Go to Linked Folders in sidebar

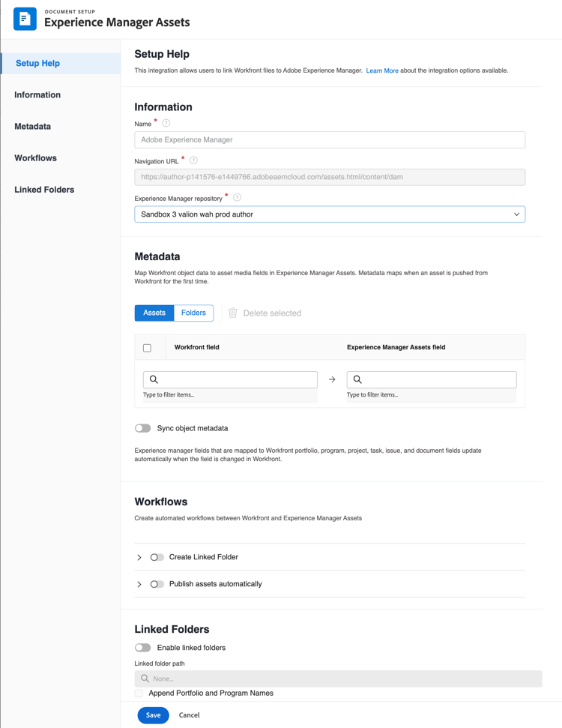point(44,190)
